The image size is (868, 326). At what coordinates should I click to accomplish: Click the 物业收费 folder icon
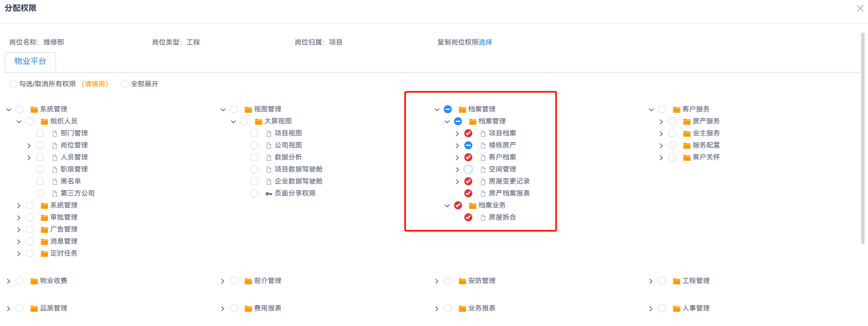point(34,281)
